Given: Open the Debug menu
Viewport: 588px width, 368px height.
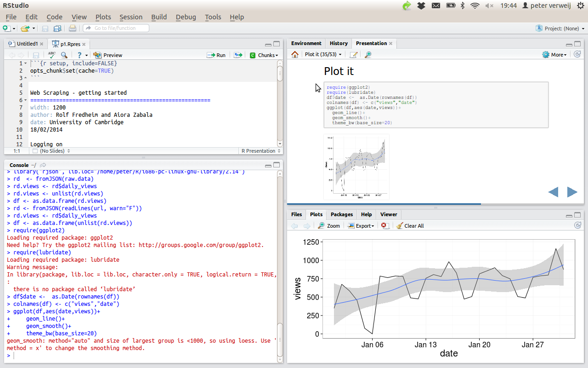Looking at the screenshot, I should (186, 17).
